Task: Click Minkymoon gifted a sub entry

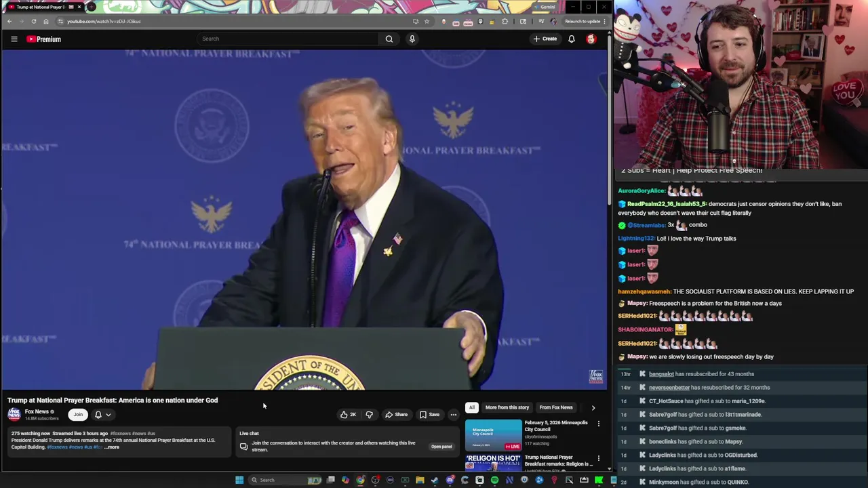Action: [698, 483]
